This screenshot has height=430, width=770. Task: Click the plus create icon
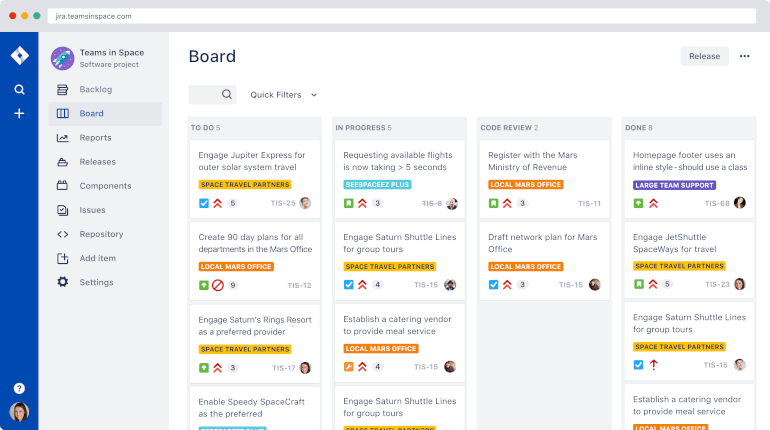tap(19, 113)
